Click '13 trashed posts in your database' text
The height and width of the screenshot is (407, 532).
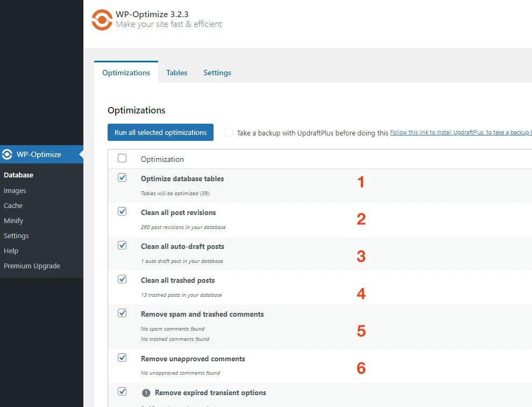(181, 295)
